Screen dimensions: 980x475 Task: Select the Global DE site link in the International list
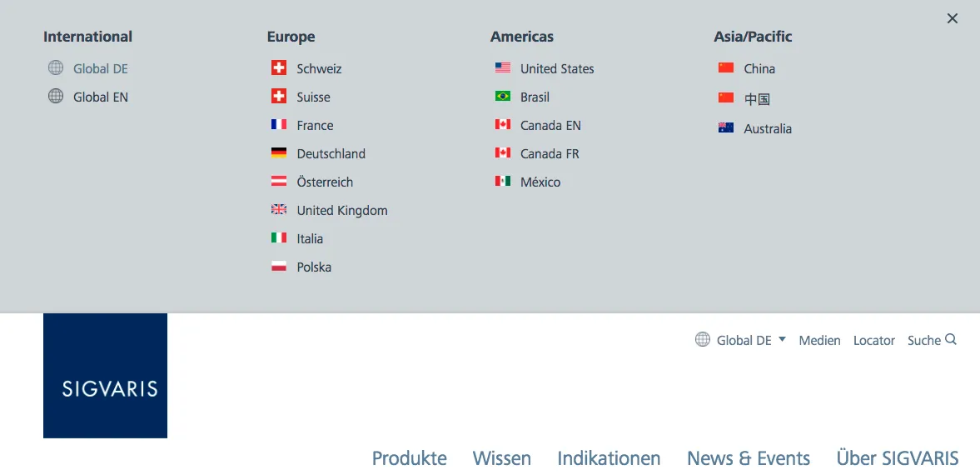click(x=101, y=69)
